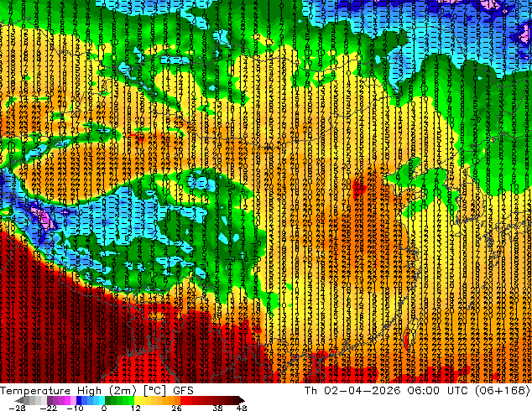
Task: Click the gray arrow at legend's cold end
Action: coord(19,400)
